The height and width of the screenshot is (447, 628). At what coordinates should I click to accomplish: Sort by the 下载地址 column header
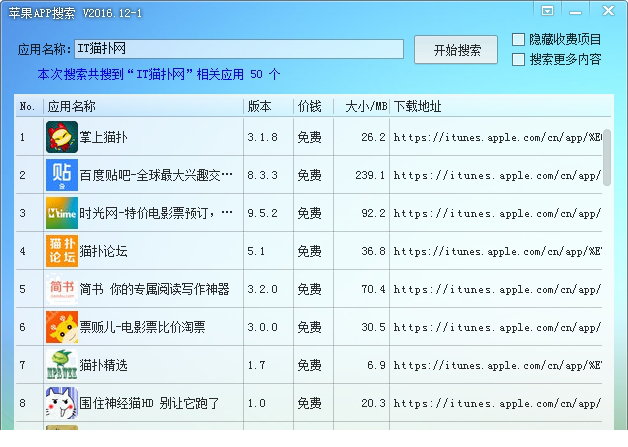pos(500,107)
